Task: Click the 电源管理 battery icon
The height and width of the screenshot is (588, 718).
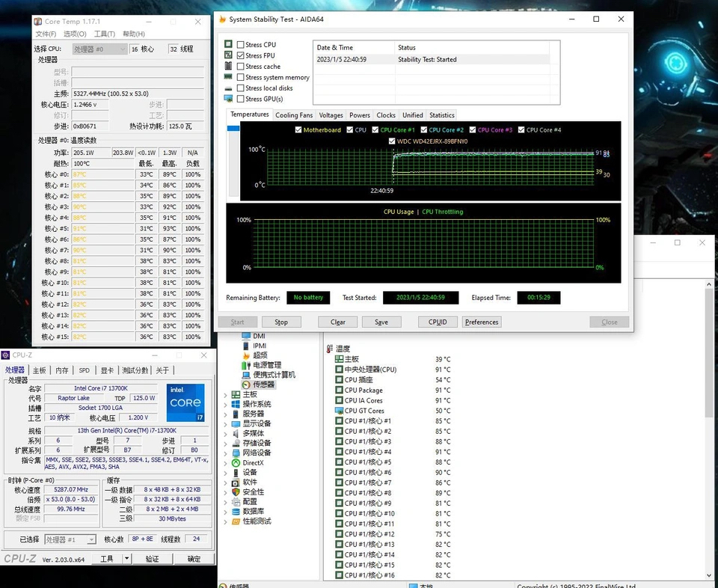Action: [x=246, y=365]
